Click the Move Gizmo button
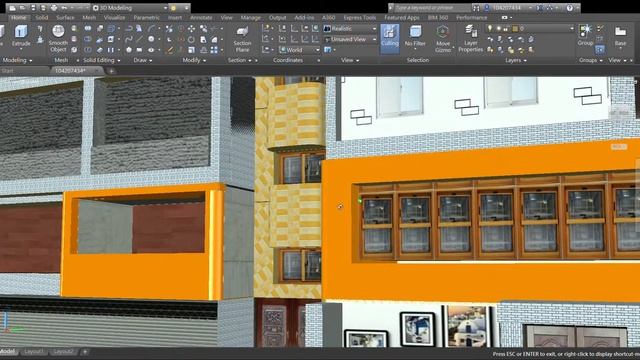The width and height of the screenshot is (640, 360). pos(443,39)
